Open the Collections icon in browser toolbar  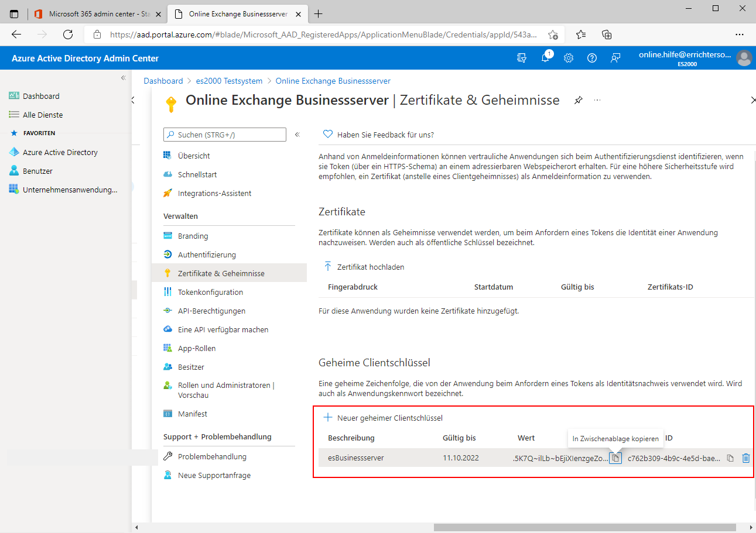607,34
